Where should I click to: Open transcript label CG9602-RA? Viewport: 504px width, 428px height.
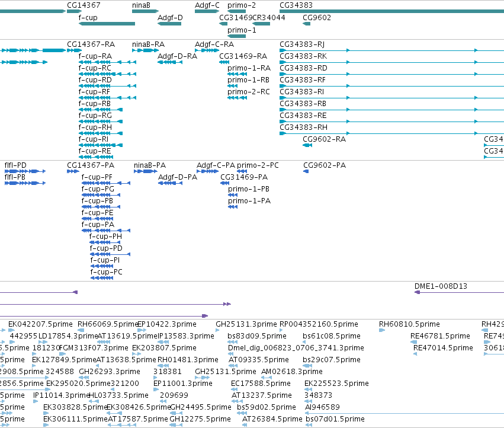click(325, 139)
